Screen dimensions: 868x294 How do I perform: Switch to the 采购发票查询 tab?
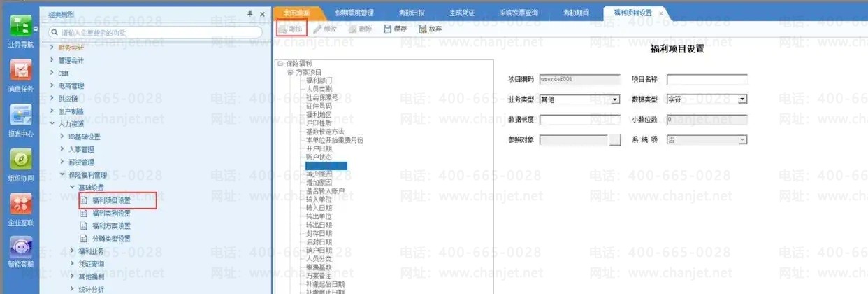[x=520, y=13]
